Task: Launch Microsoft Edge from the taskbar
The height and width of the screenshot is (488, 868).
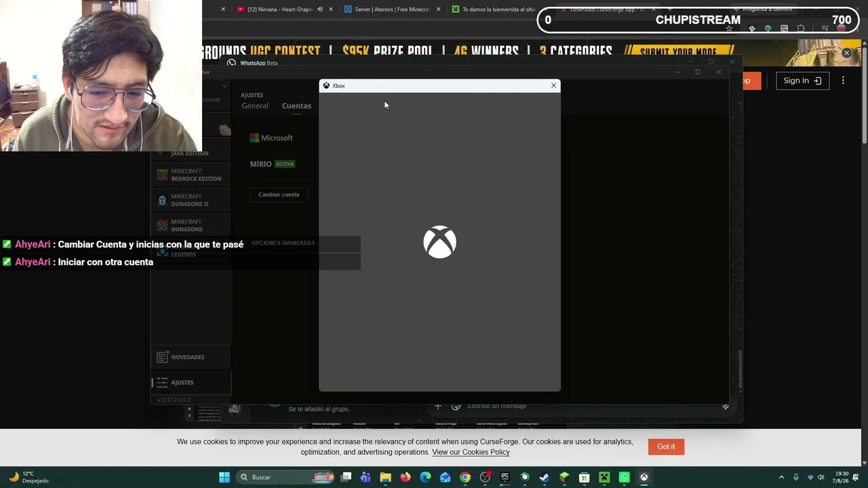Action: pyautogui.click(x=425, y=477)
